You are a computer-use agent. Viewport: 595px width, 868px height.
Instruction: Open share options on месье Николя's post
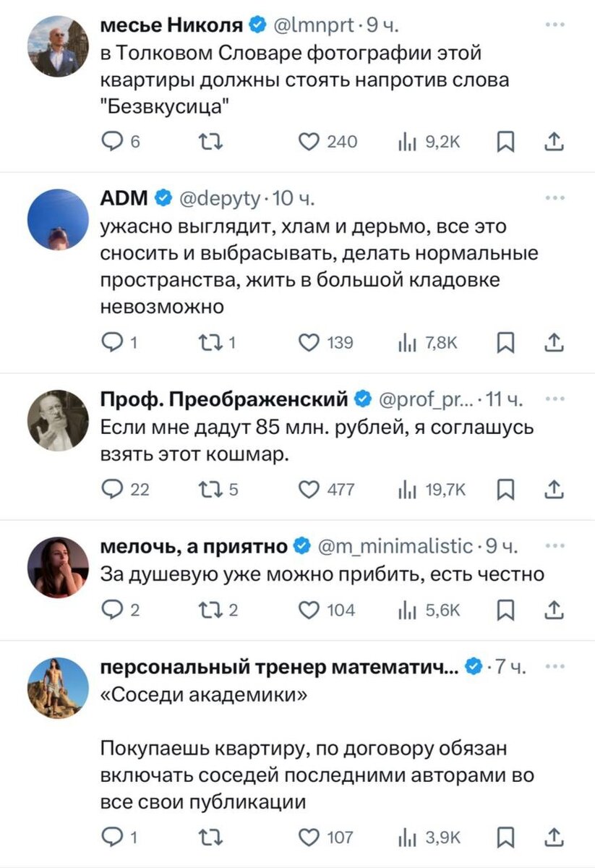(x=555, y=142)
